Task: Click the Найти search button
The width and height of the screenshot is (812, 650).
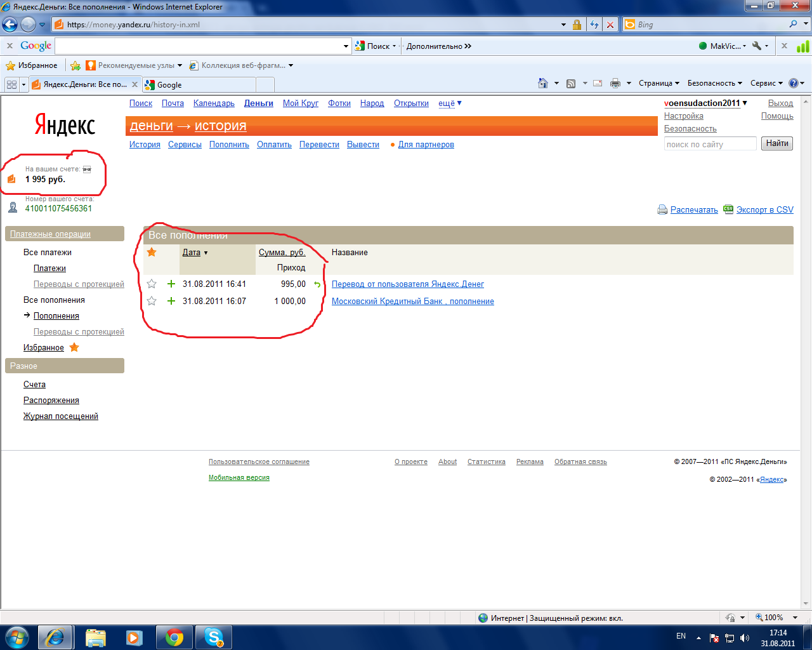Action: [777, 143]
